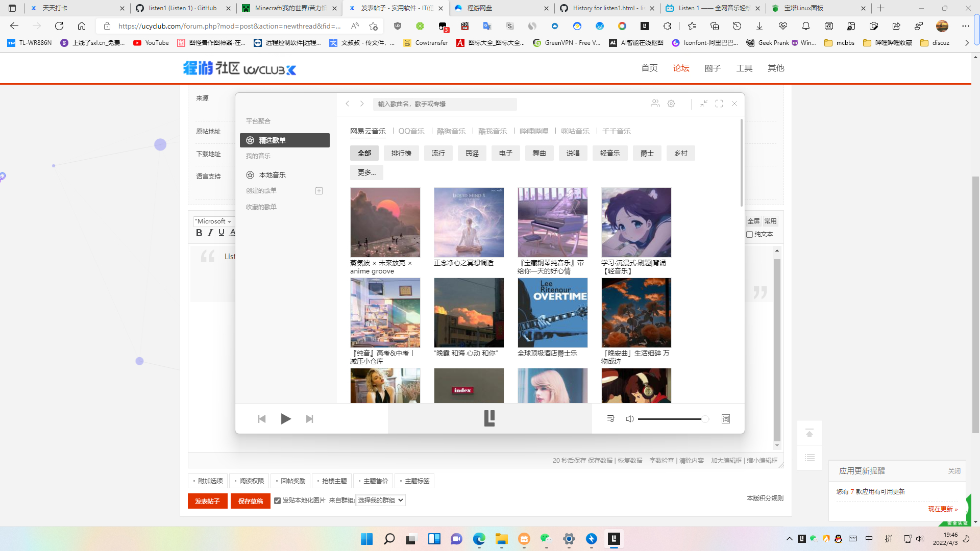Viewport: 980px width, 551px height.
Task: Open 圈子 in site navigation
Action: [x=713, y=68]
